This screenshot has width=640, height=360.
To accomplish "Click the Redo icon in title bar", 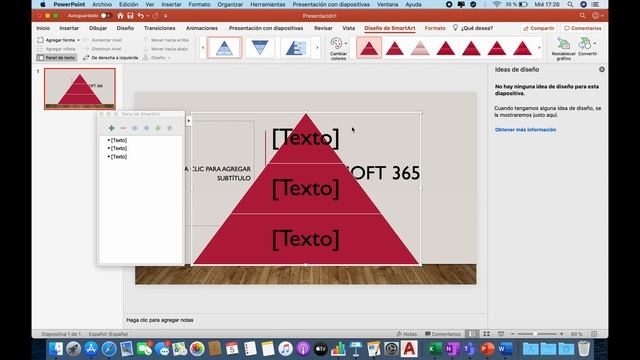I will [155, 16].
